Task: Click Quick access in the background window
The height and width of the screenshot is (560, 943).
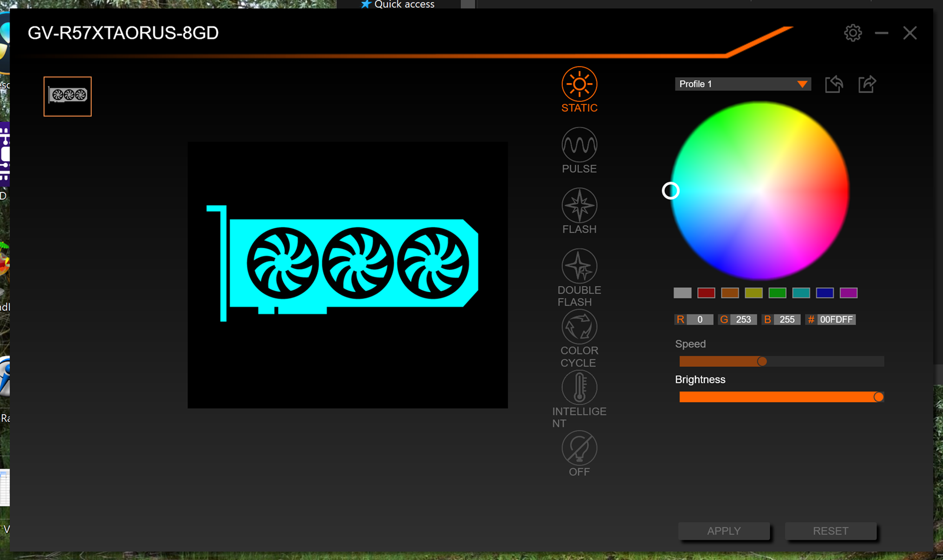Action: 404,4
